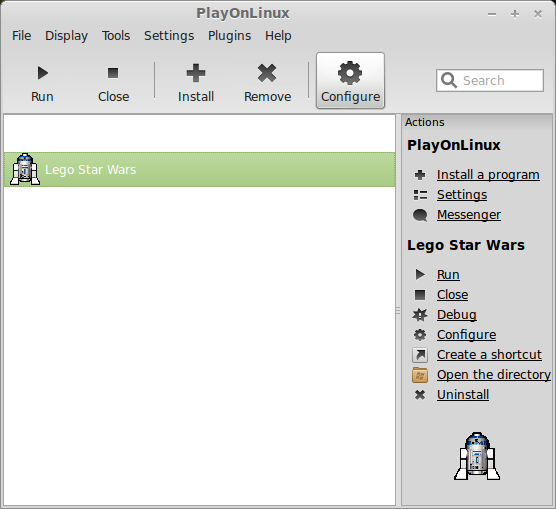This screenshot has width=556, height=509.
Task: Click the Uninstall link
Action: coord(463,395)
